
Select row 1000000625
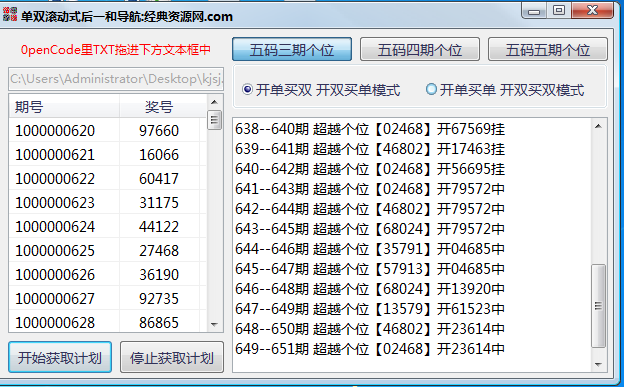pos(107,250)
